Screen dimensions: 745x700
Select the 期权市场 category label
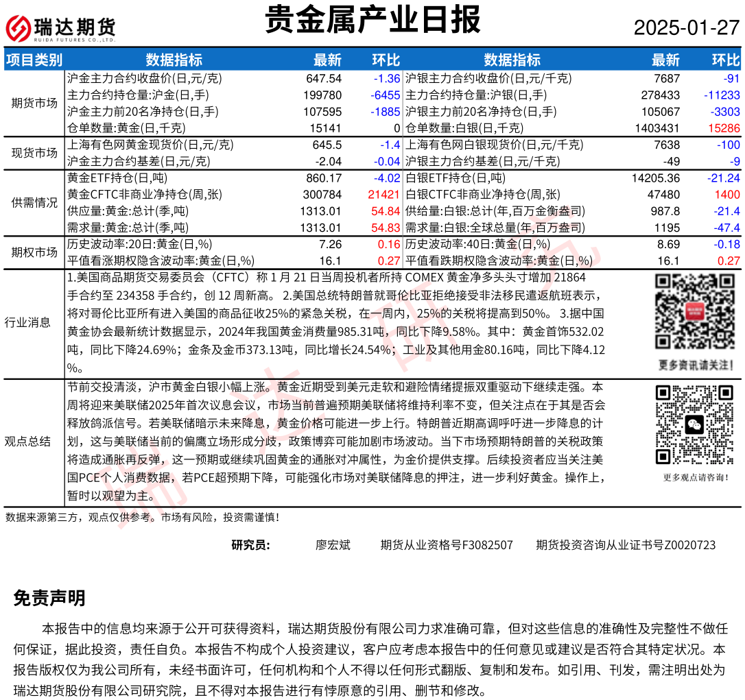(x=34, y=252)
